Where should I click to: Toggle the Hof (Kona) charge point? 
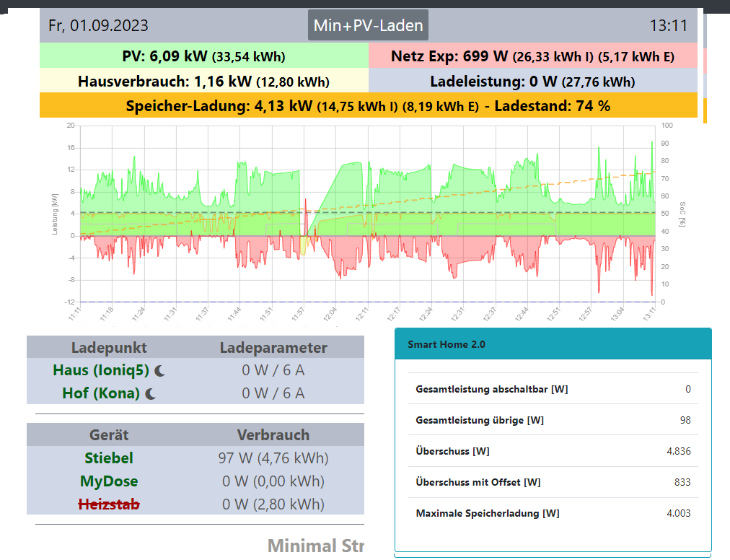click(x=101, y=393)
